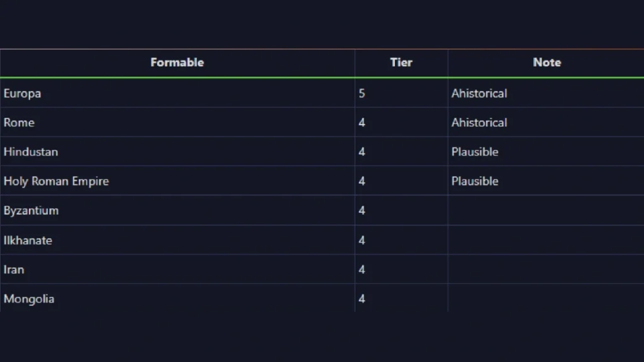
Task: Select Holy Roman Empire's Plausible note
Action: tap(475, 181)
